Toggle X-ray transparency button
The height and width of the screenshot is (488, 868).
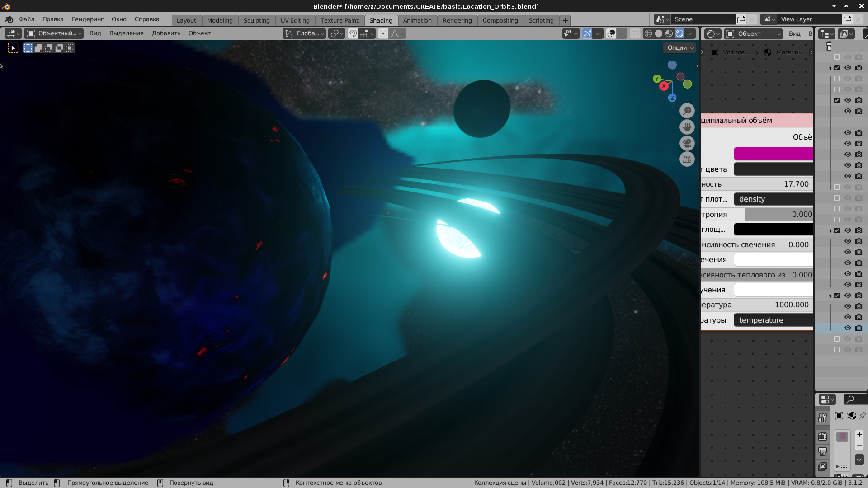coord(635,33)
